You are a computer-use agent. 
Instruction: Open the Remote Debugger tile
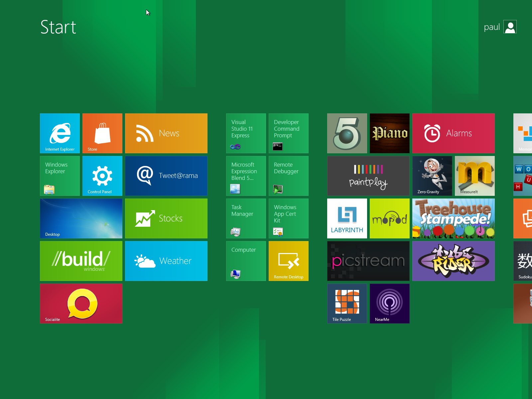(289, 176)
